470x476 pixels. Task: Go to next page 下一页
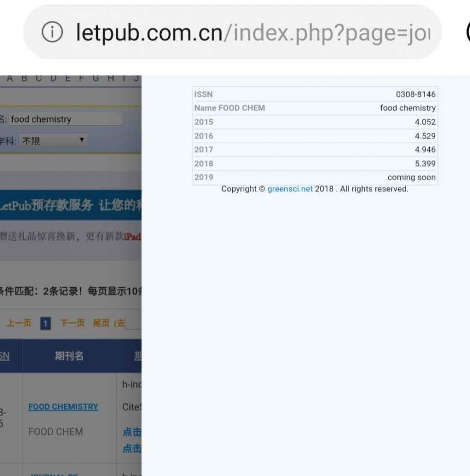72,323
